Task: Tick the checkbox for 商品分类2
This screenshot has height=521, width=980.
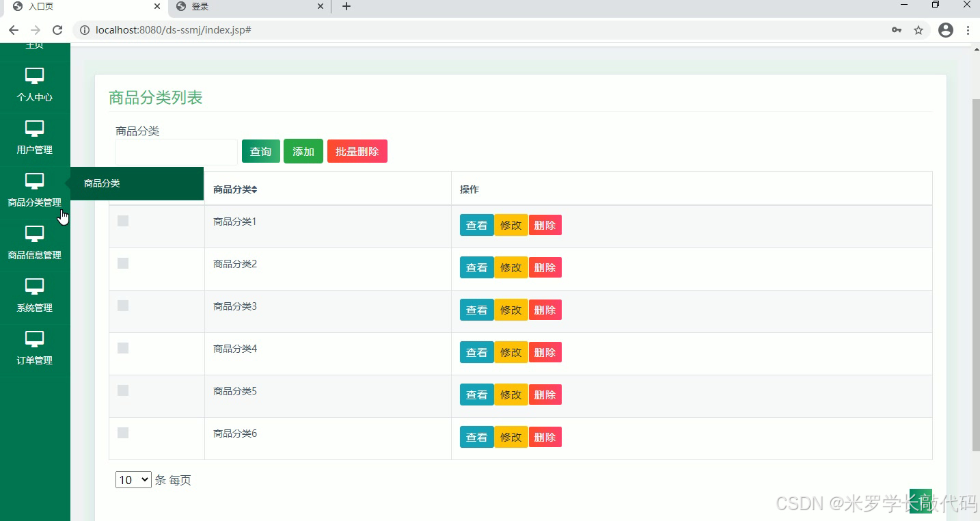Action: click(x=123, y=263)
